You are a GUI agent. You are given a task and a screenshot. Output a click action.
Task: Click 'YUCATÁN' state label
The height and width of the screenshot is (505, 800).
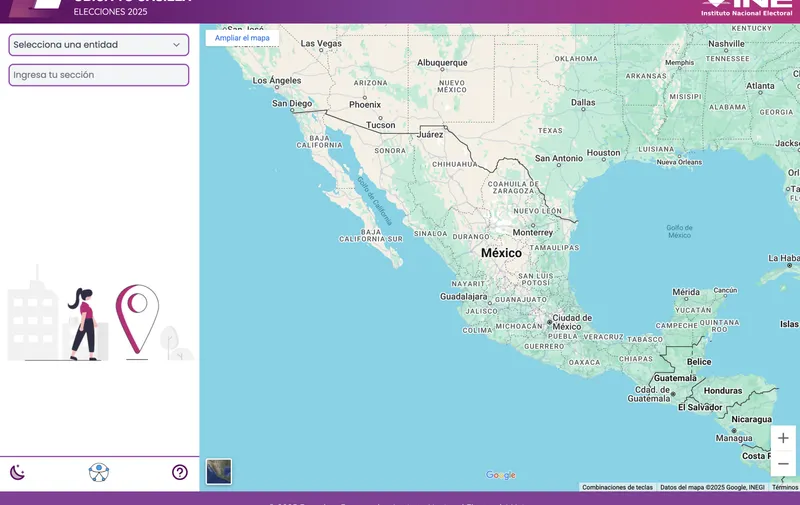pos(693,310)
